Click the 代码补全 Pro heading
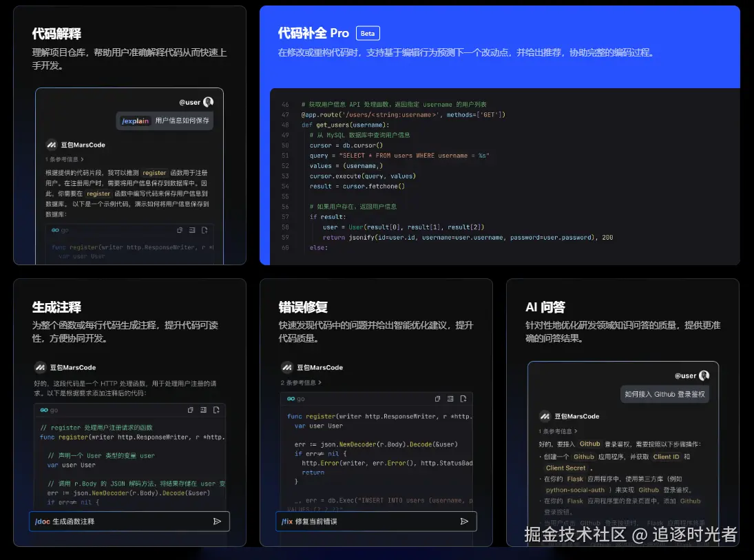This screenshot has width=754, height=560. (313, 33)
